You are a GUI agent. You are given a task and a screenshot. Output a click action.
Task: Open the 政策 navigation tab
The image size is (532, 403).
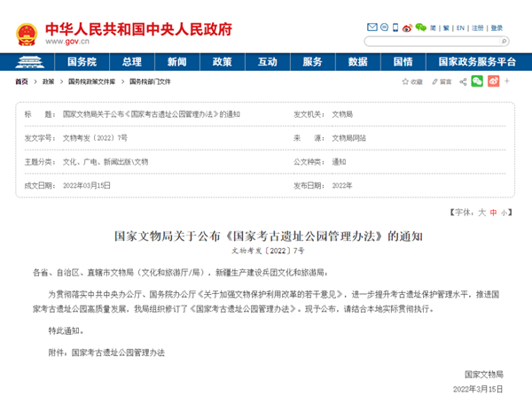pos(222,62)
